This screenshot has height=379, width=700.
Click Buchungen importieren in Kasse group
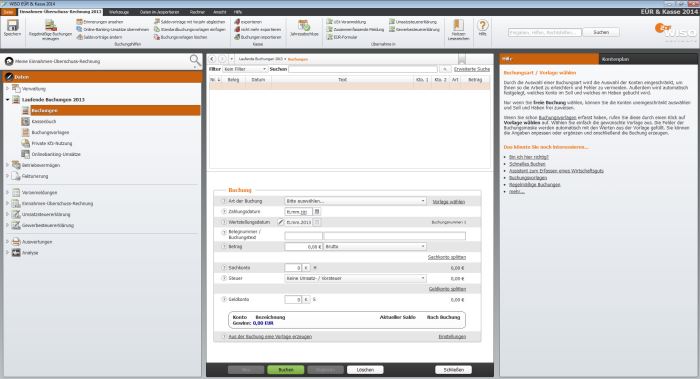click(x=258, y=37)
